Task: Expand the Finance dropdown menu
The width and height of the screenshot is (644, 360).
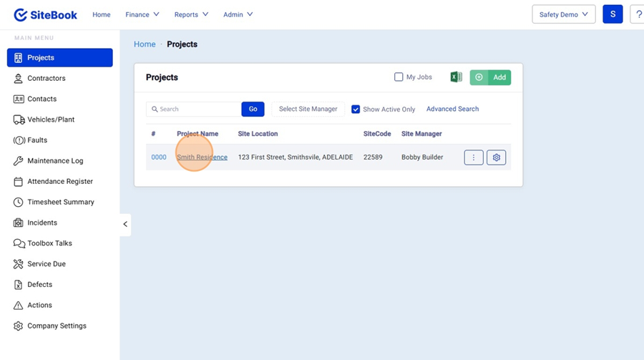Action: 142,14
